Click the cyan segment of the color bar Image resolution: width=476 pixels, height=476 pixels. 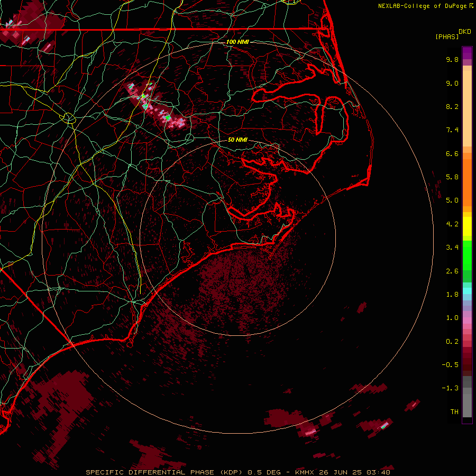click(x=467, y=291)
